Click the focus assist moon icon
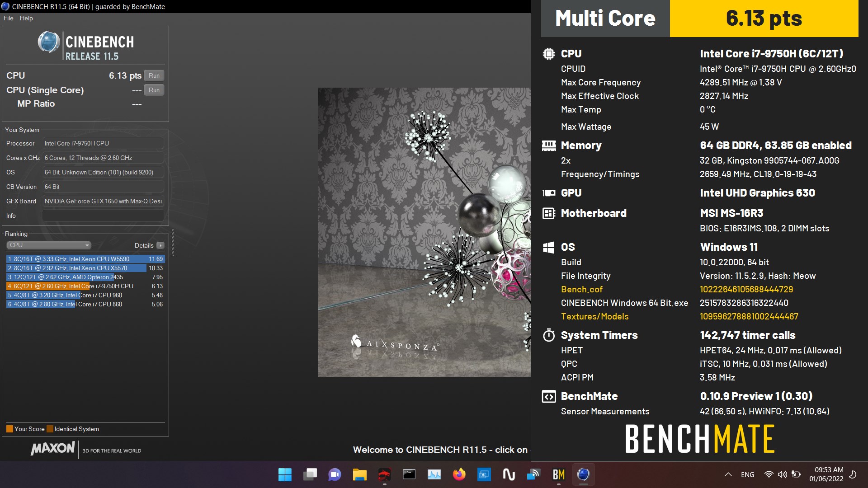This screenshot has height=488, width=868. [853, 474]
